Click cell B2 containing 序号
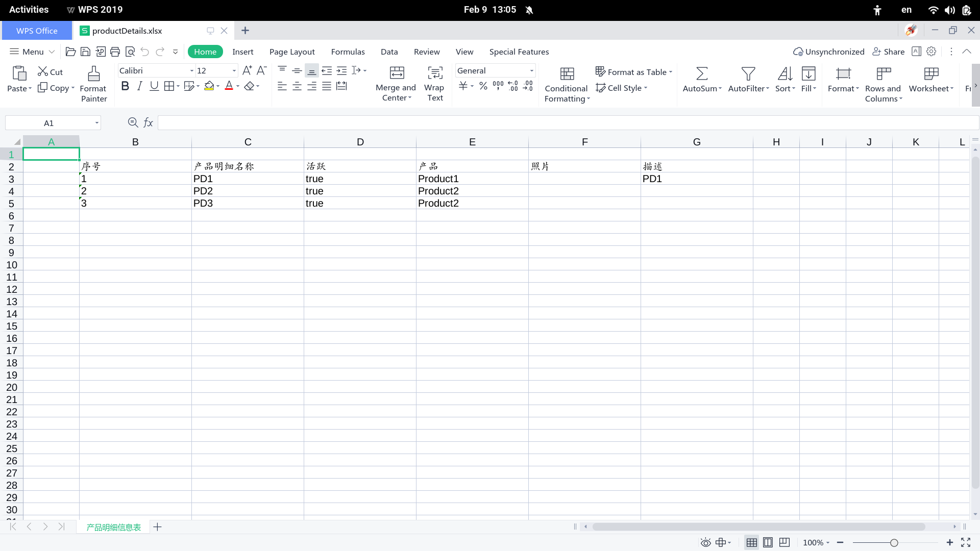This screenshot has height=551, width=980. [x=135, y=166]
